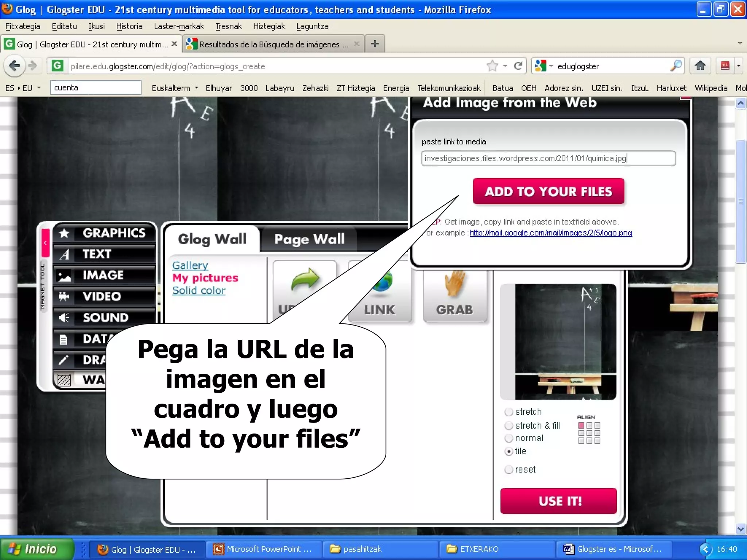Click the browser forward arrow
Screen dimensions: 747x560
(33, 66)
